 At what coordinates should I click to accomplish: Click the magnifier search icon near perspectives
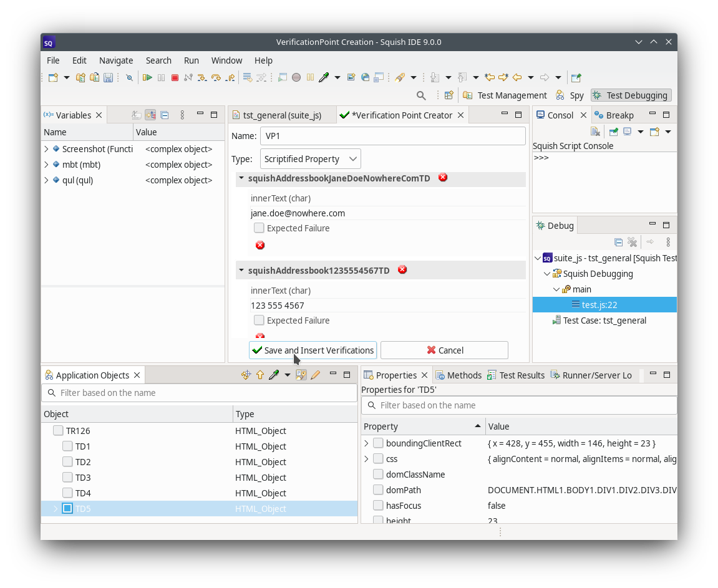click(x=421, y=95)
